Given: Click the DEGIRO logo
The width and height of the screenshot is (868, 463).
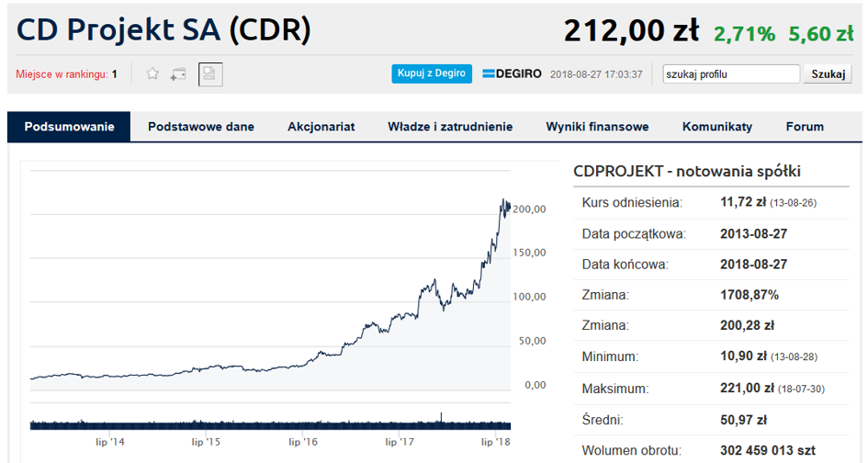Looking at the screenshot, I should (513, 73).
